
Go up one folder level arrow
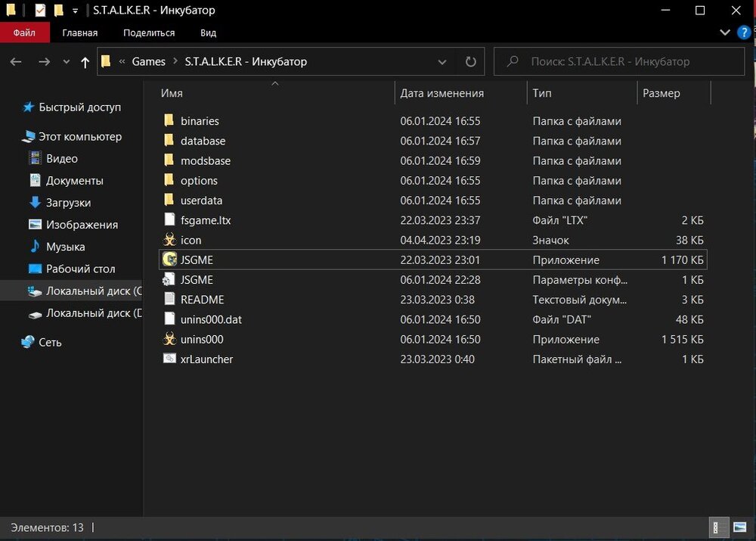coord(85,62)
